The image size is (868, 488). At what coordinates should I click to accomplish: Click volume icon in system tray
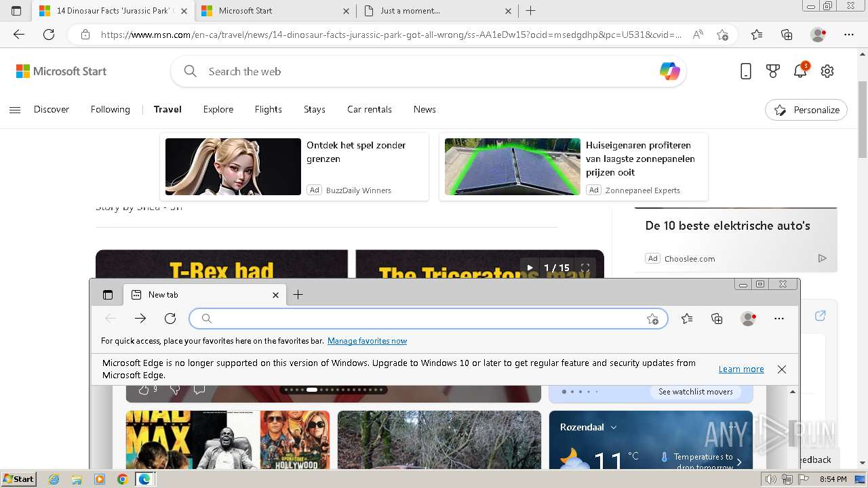[x=770, y=479]
